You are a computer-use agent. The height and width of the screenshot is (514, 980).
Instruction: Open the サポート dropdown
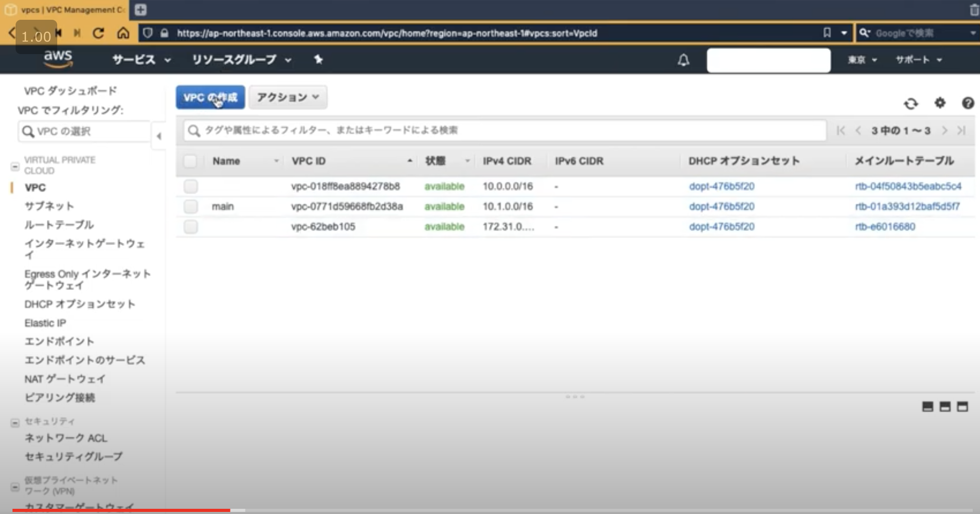pyautogui.click(x=919, y=60)
